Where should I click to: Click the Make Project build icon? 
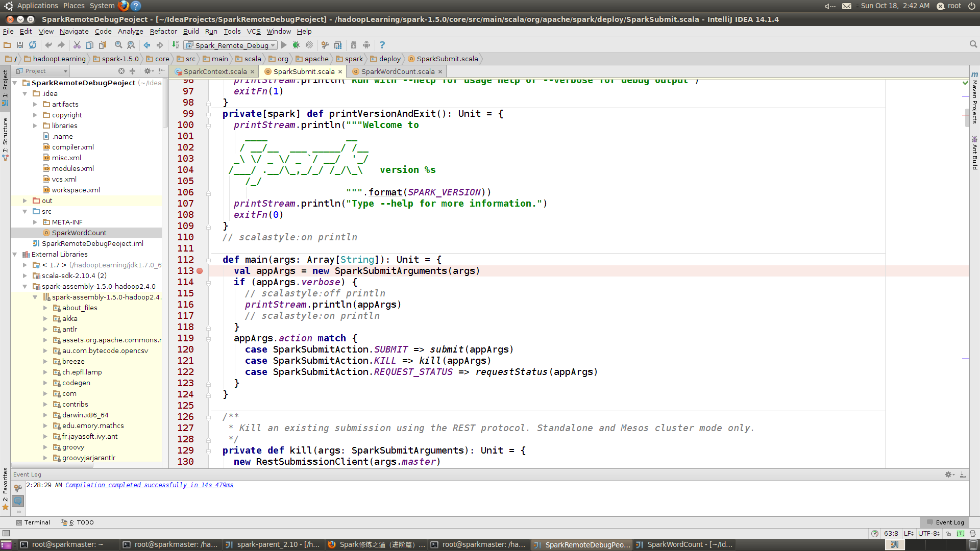(176, 45)
